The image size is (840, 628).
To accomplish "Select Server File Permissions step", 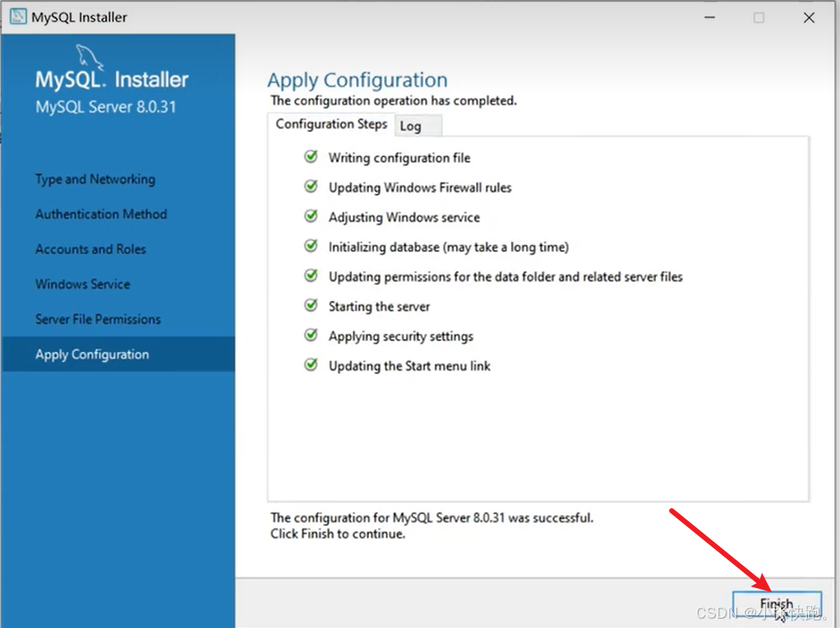I will point(98,319).
